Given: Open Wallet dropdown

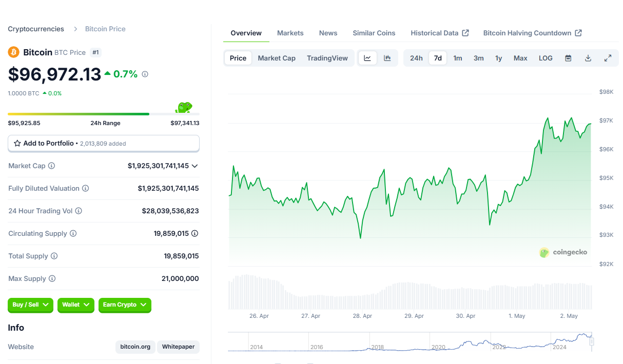Looking at the screenshot, I should (76, 305).
